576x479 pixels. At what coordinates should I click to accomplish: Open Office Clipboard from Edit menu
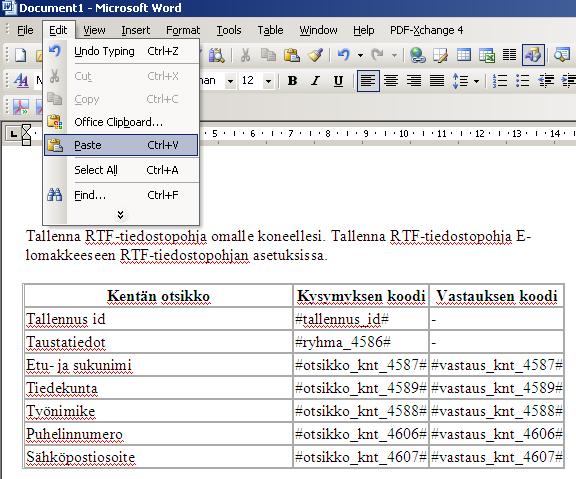pos(121,122)
